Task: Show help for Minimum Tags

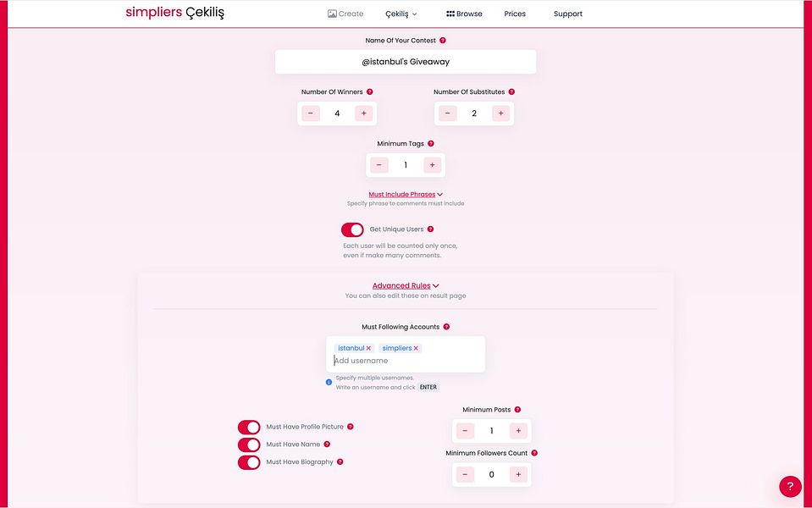Action: click(x=431, y=143)
